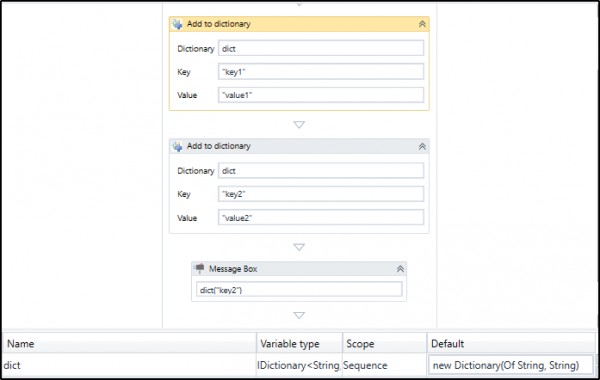600x380 pixels.
Task: Click the Variable type column header
Action: pos(299,344)
